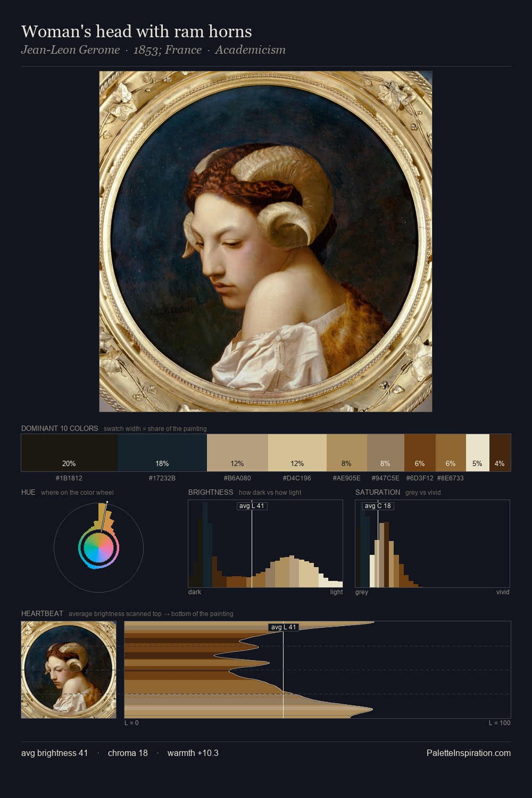Choose the 6% swatch above #6D3F12
The height and width of the screenshot is (798, 532).
click(x=420, y=453)
